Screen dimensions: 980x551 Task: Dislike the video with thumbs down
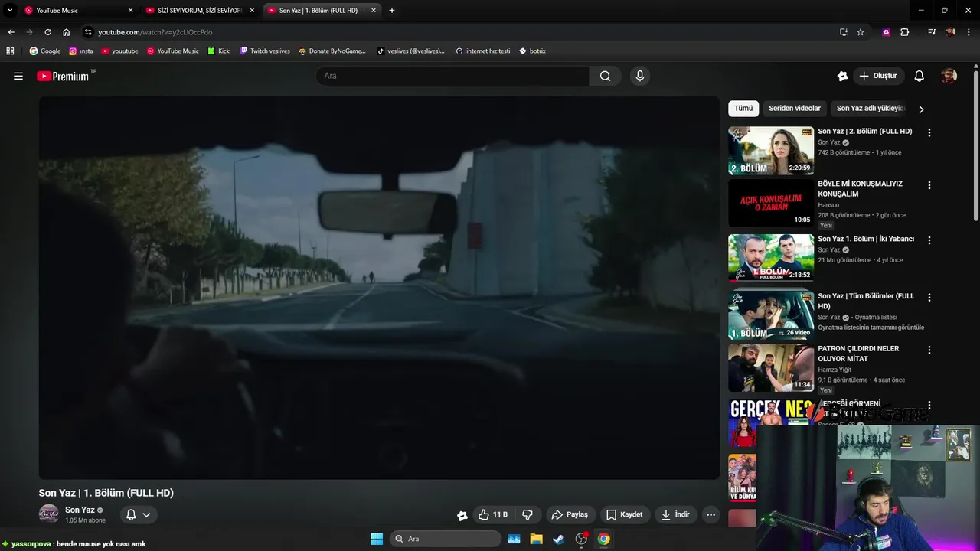click(x=528, y=515)
